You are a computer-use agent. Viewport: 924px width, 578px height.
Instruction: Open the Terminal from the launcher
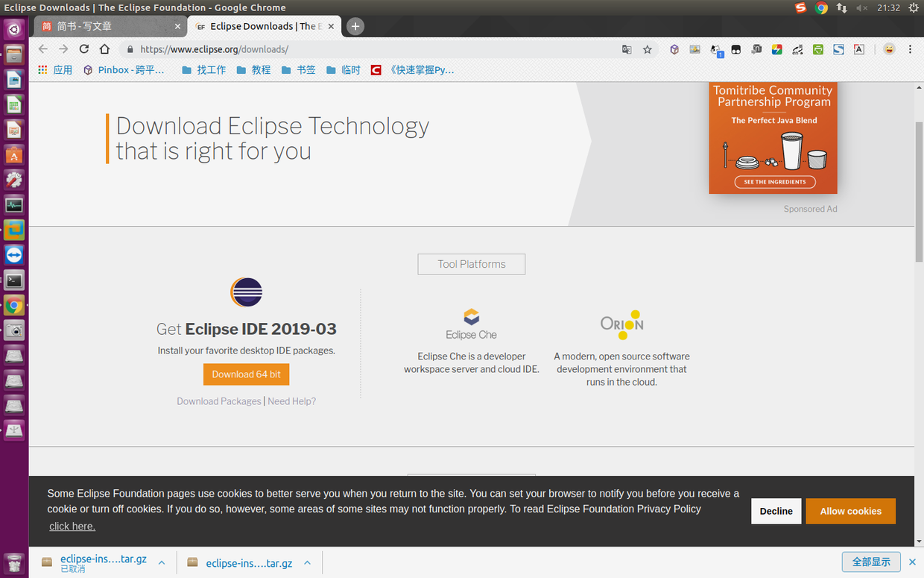(14, 280)
